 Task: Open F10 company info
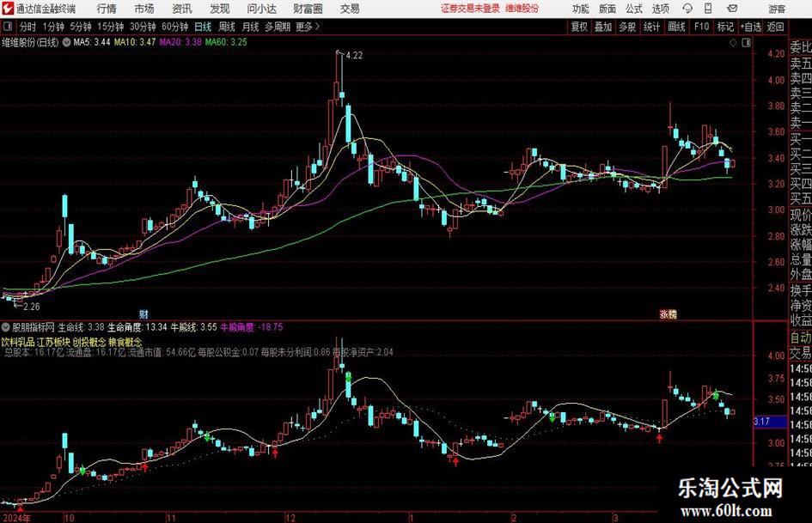[702, 27]
